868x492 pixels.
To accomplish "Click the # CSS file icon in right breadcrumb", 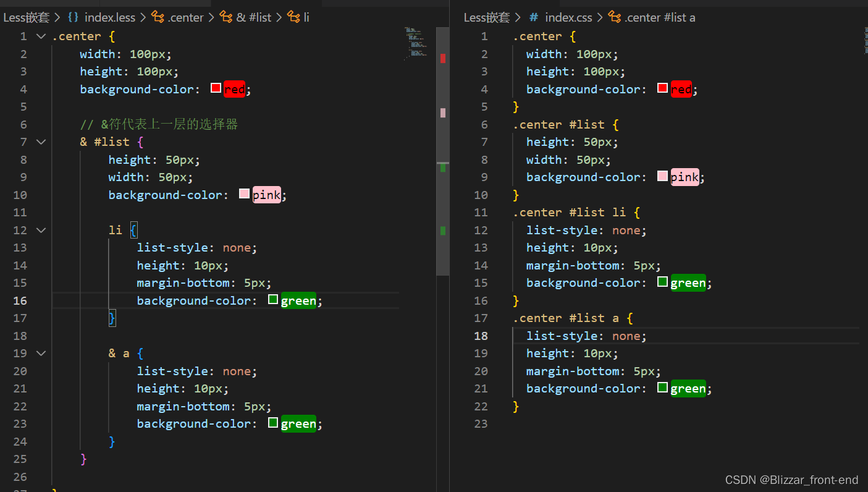I will click(x=534, y=17).
